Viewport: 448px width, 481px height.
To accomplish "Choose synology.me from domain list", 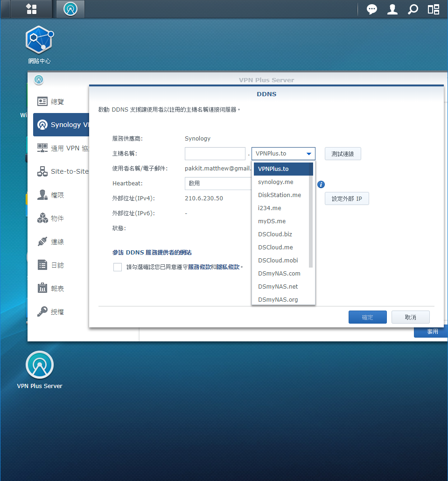I will [281, 182].
